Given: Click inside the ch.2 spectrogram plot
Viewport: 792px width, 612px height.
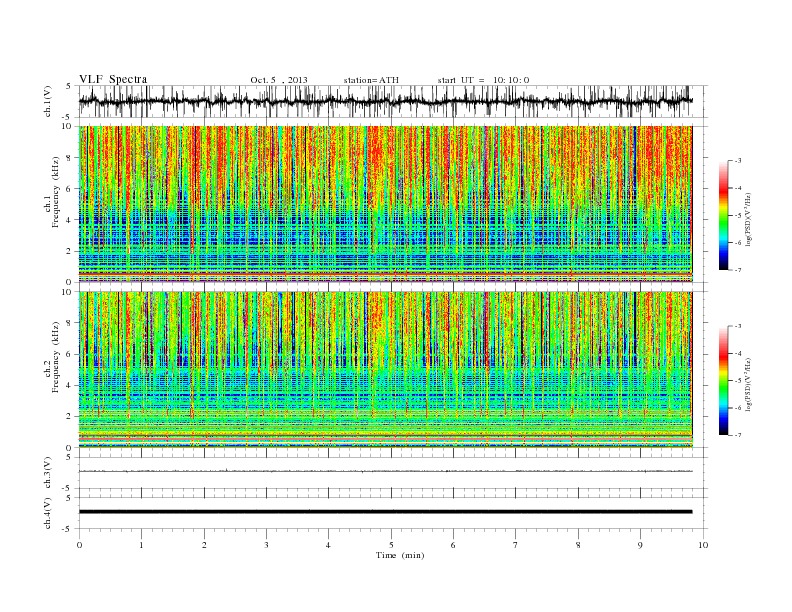Looking at the screenshot, I should tap(386, 370).
